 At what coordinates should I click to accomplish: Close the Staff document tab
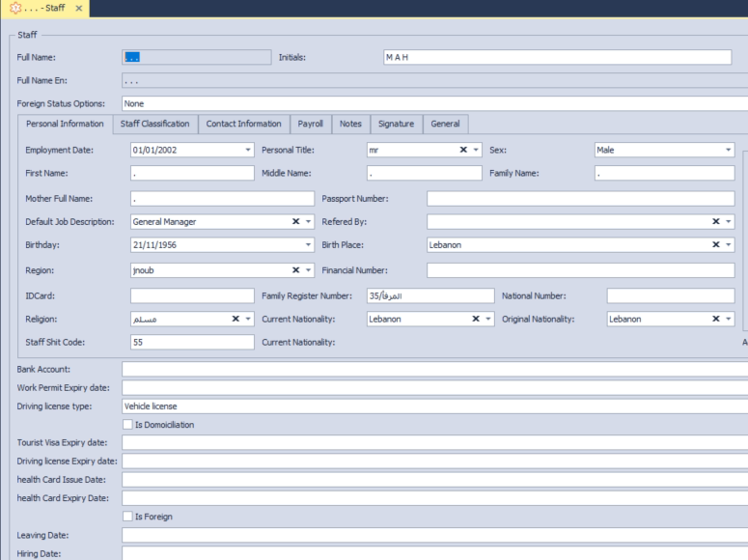(x=78, y=8)
